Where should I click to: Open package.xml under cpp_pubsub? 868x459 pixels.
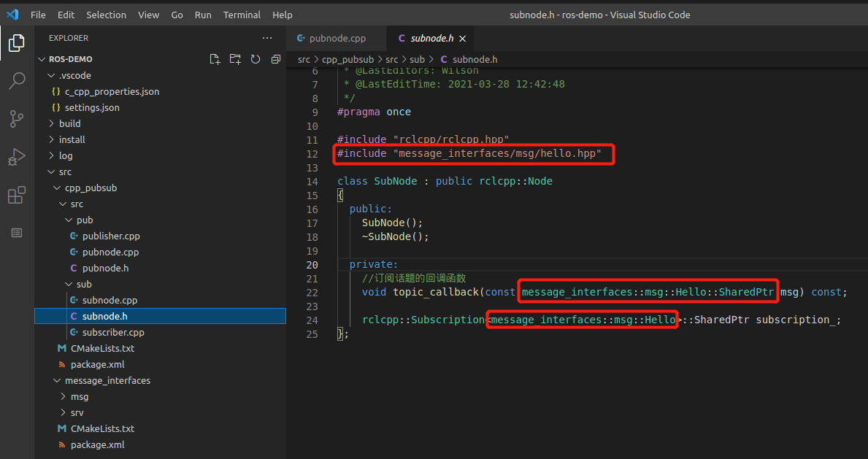pyautogui.click(x=160, y=364)
